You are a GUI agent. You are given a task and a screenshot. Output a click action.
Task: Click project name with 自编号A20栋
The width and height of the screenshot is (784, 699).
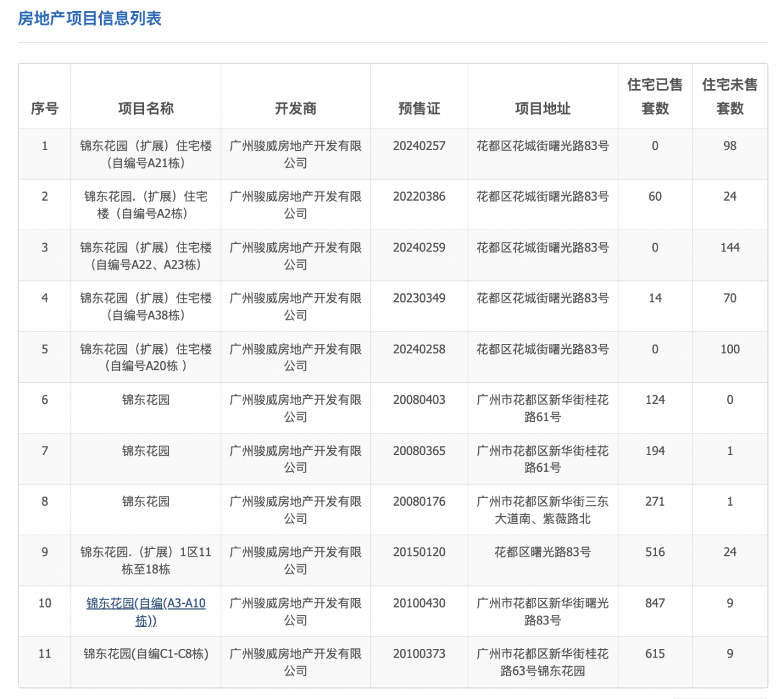[146, 358]
